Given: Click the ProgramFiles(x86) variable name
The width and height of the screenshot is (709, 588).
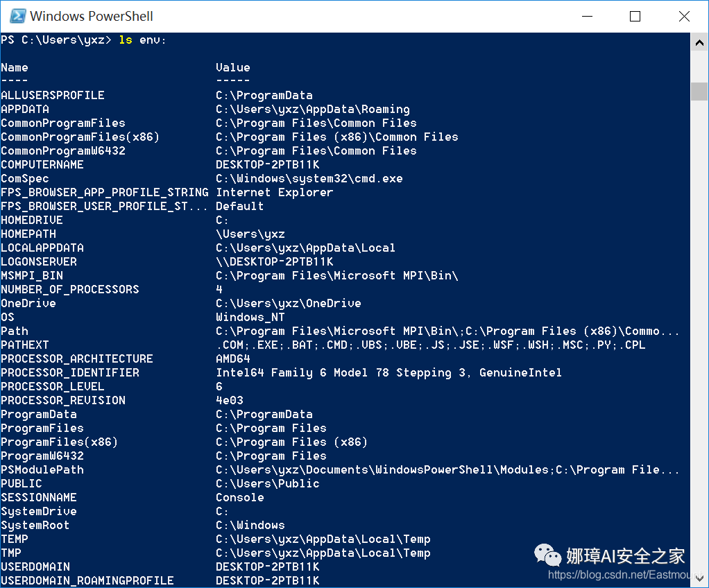Looking at the screenshot, I should coord(59,442).
